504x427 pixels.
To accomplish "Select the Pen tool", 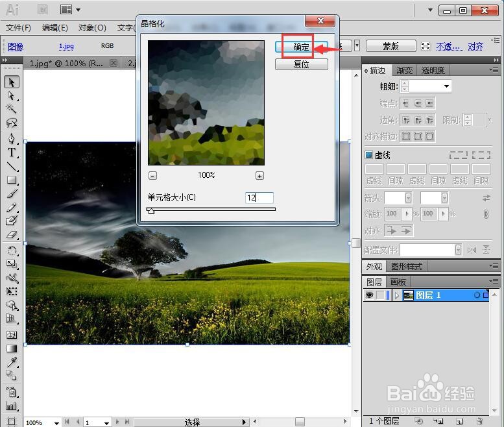I will pos(12,139).
